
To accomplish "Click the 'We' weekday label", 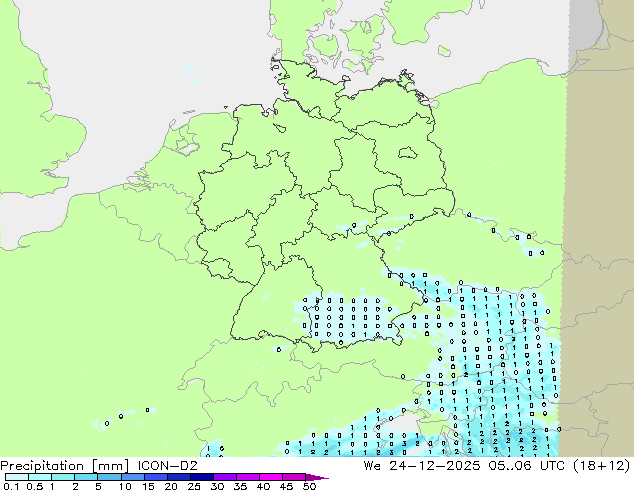I will pos(372,466).
